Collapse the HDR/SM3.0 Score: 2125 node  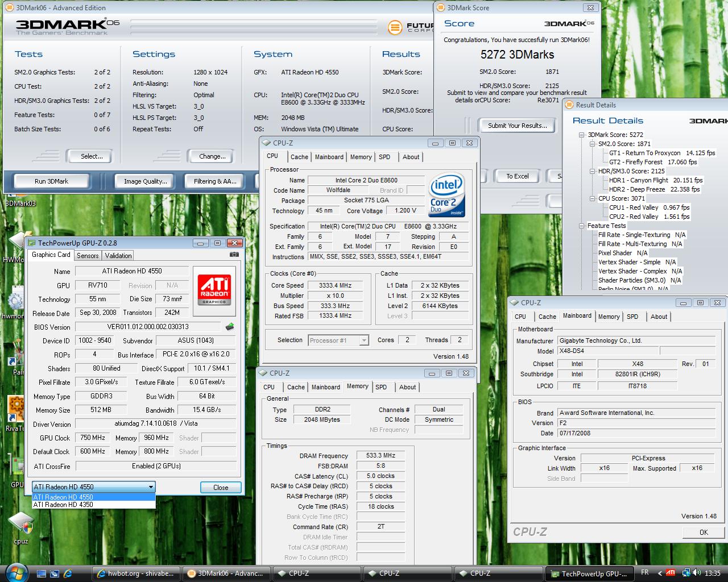[x=592, y=171]
